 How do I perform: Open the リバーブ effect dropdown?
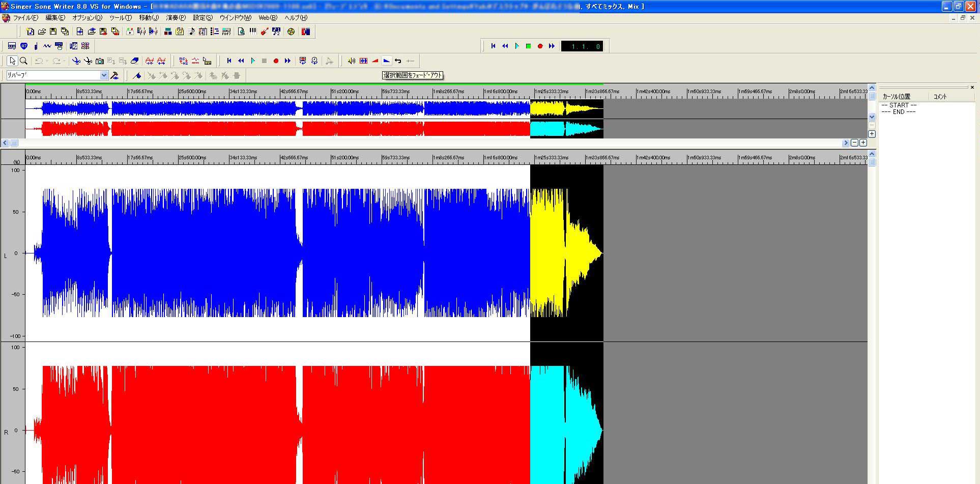coord(104,75)
